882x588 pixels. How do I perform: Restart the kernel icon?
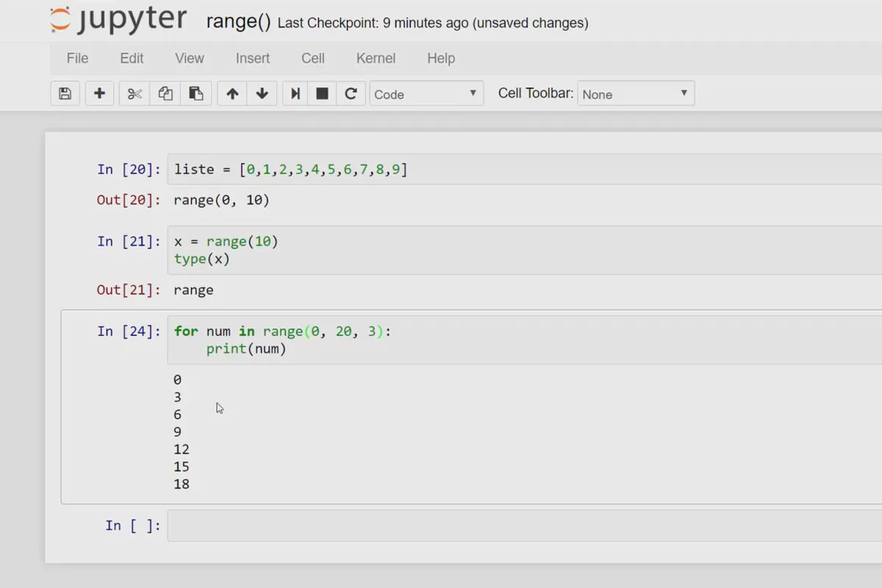tap(351, 93)
